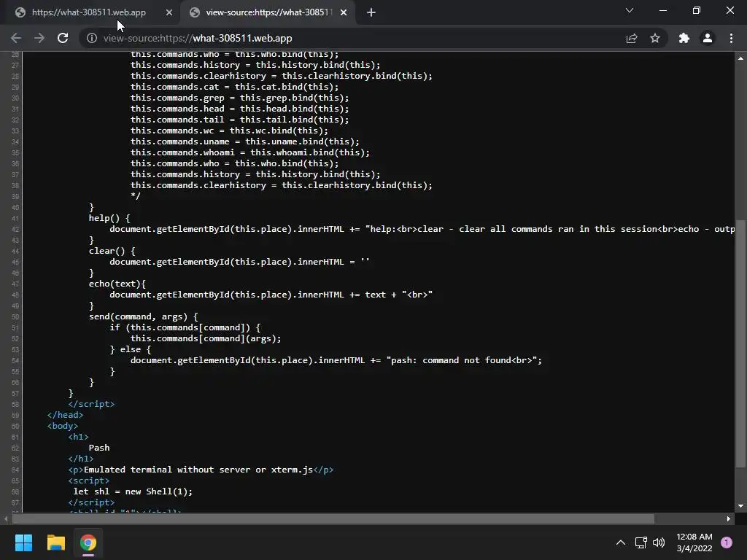Reload the current page
The image size is (747, 560).
pos(63,38)
